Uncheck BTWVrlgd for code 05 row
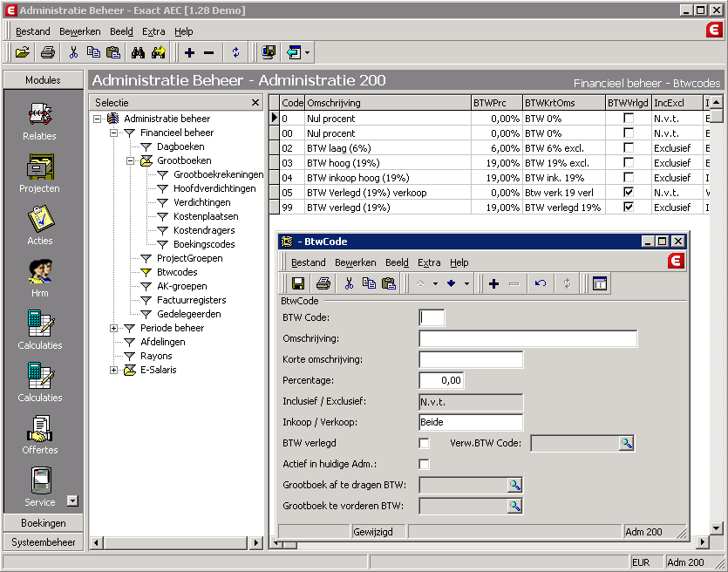 pos(629,192)
